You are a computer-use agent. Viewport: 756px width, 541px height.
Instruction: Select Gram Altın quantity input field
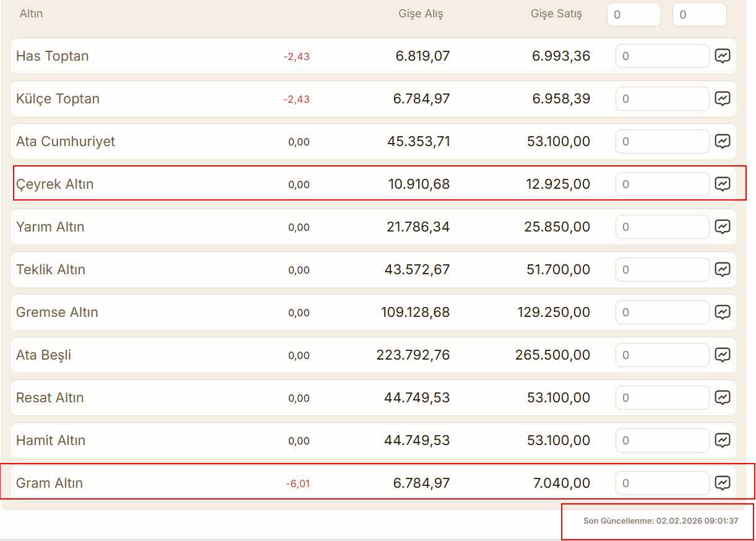pos(662,483)
